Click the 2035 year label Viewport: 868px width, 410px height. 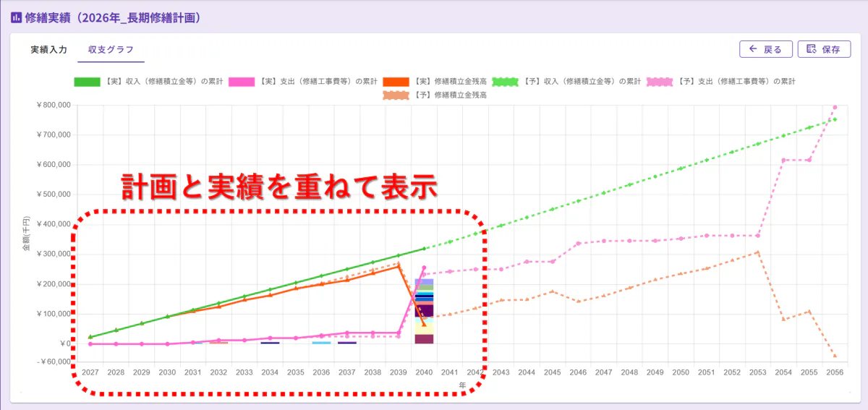[295, 372]
